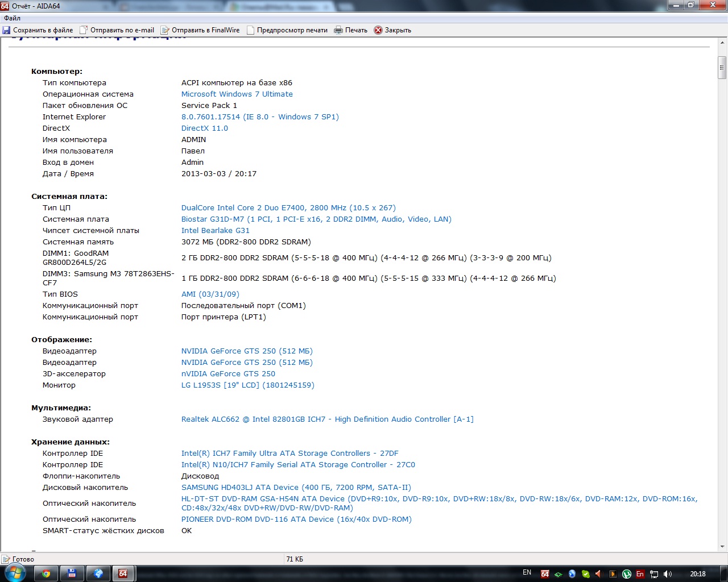This screenshot has width=728, height=582.
Task: Open 'PIONEER DVD-ROM DVD-116' link
Action: tap(296, 519)
